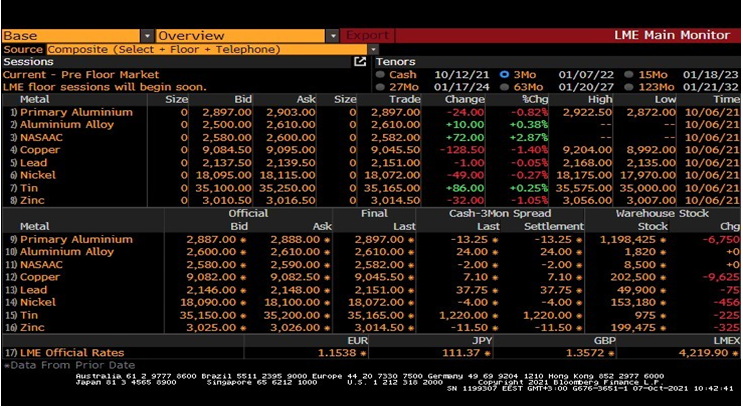Image resolution: width=743 pixels, height=408 pixels.
Task: Click the LME Main Monitor title
Action: (672, 36)
